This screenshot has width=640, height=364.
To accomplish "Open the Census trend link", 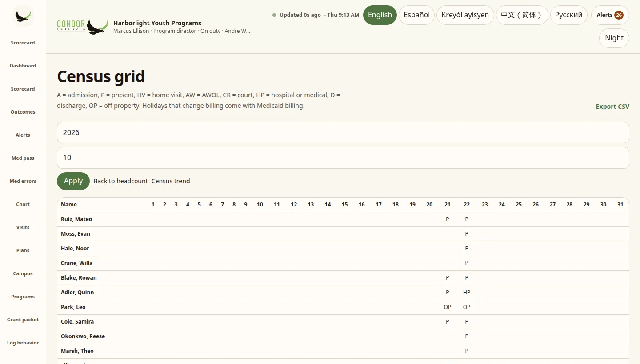I will [171, 181].
